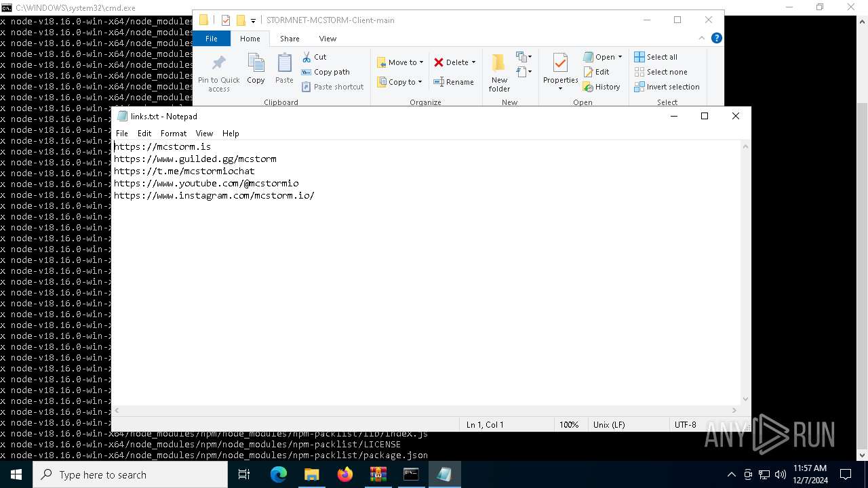Open Notepad View menu
This screenshot has height=488, width=868.
[x=204, y=134]
